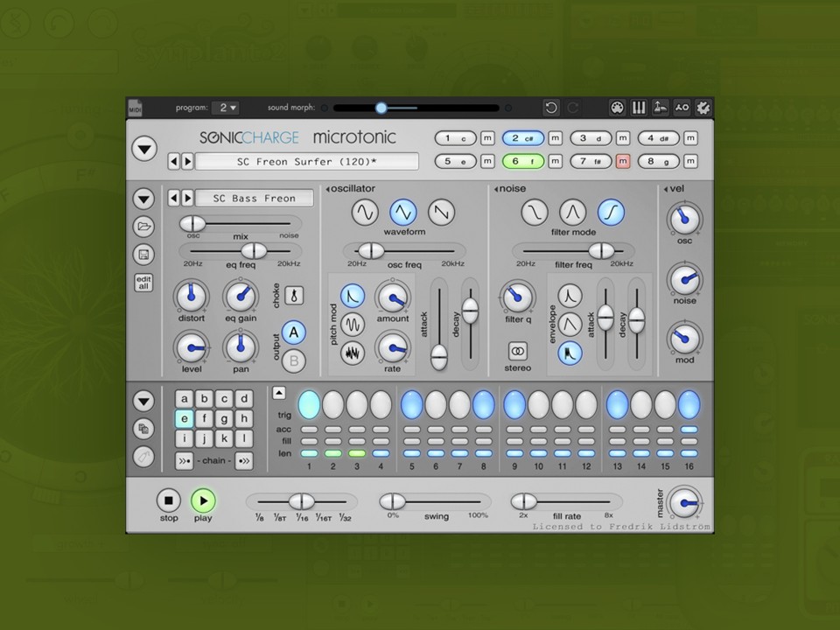Click the sound morph slider

tap(416, 108)
